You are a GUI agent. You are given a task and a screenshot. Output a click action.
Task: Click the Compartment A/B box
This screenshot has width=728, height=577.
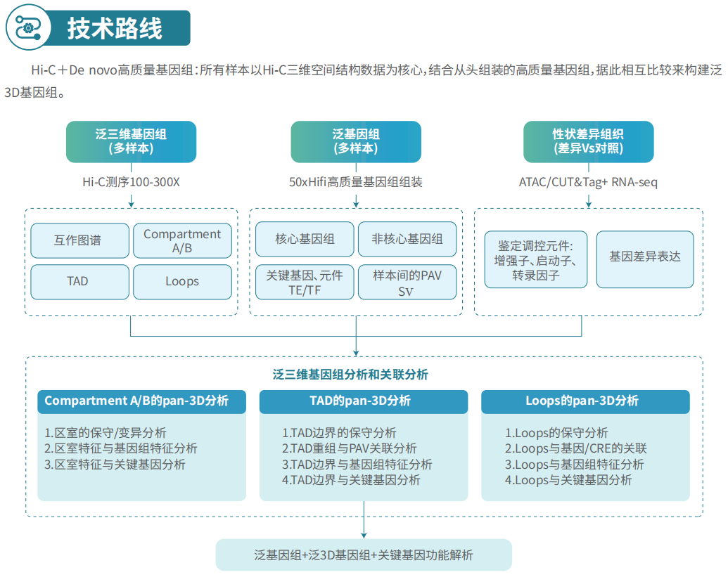point(182,240)
